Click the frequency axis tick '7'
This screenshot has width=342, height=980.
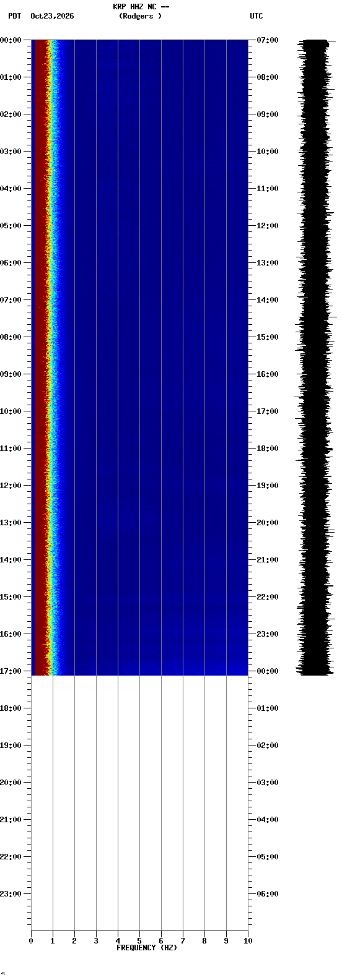pos(183,941)
